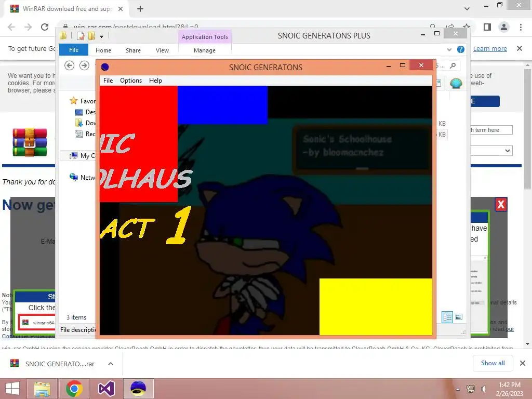
Task: Open the Chrome profile avatar
Action: coord(504,27)
